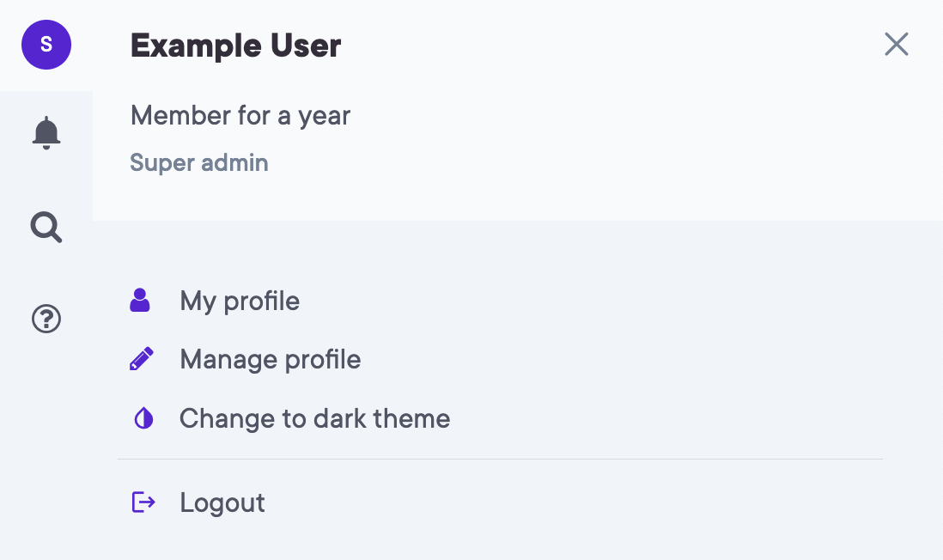The height and width of the screenshot is (560, 943).
Task: Click the "Example User" name heading
Action: point(235,46)
